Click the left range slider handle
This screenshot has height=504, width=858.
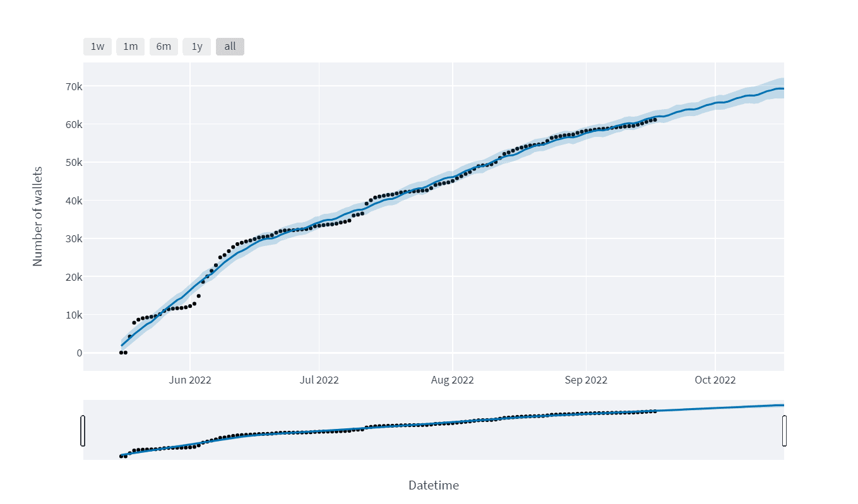point(83,431)
